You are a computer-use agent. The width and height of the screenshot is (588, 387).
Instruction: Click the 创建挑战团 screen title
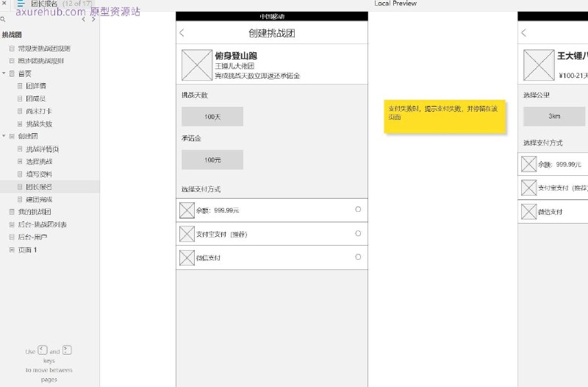(272, 33)
